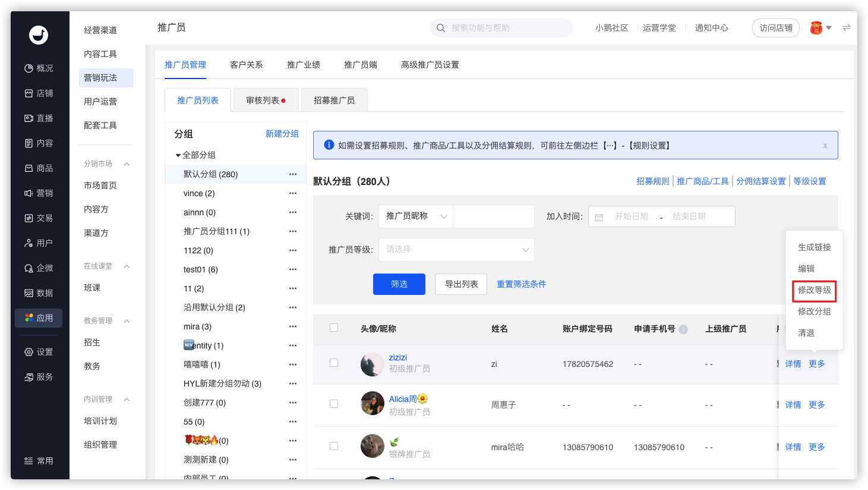Click the 开始日期 start date field
The width and height of the screenshot is (868, 490).
(x=632, y=217)
